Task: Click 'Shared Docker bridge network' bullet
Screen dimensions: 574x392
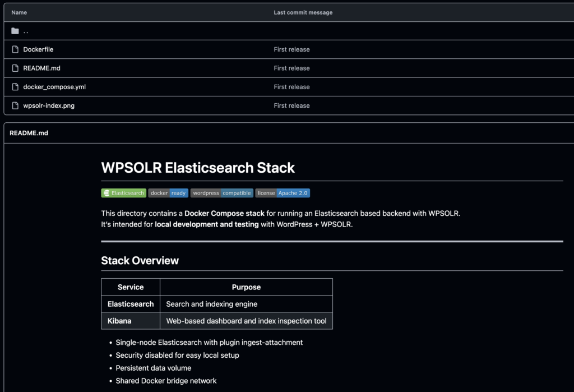Action: tap(166, 381)
